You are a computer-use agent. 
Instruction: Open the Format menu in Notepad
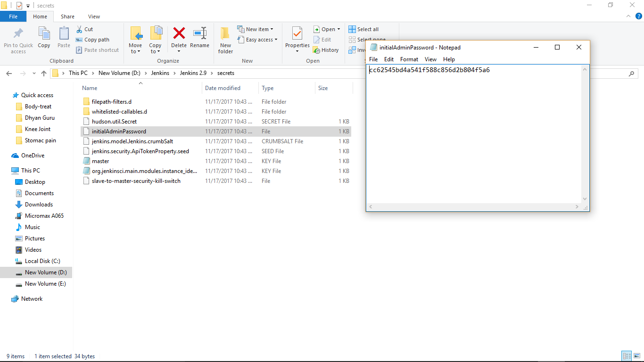point(409,59)
